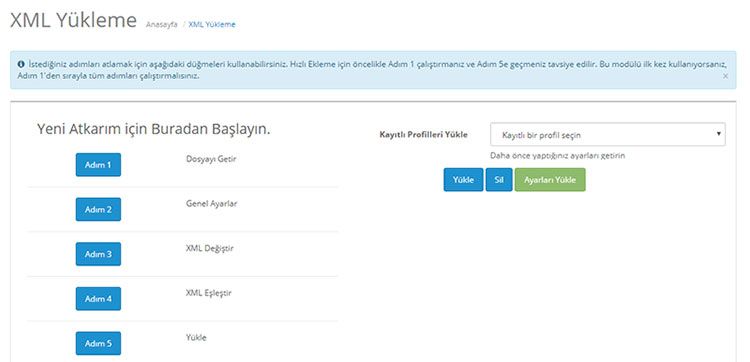Click the XML Değiştir step label
Image resolution: width=750 pixels, height=362 pixels.
click(x=210, y=248)
